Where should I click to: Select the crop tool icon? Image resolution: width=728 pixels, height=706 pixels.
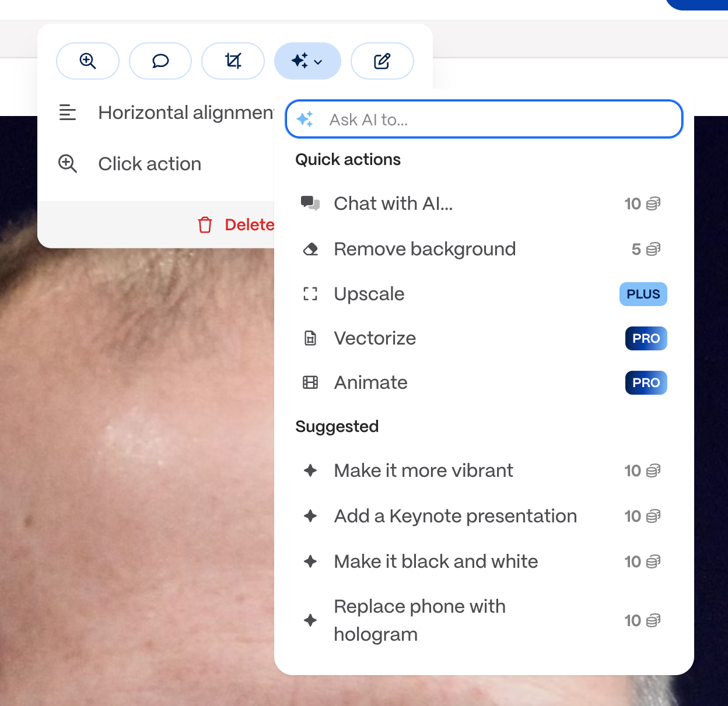tap(233, 61)
